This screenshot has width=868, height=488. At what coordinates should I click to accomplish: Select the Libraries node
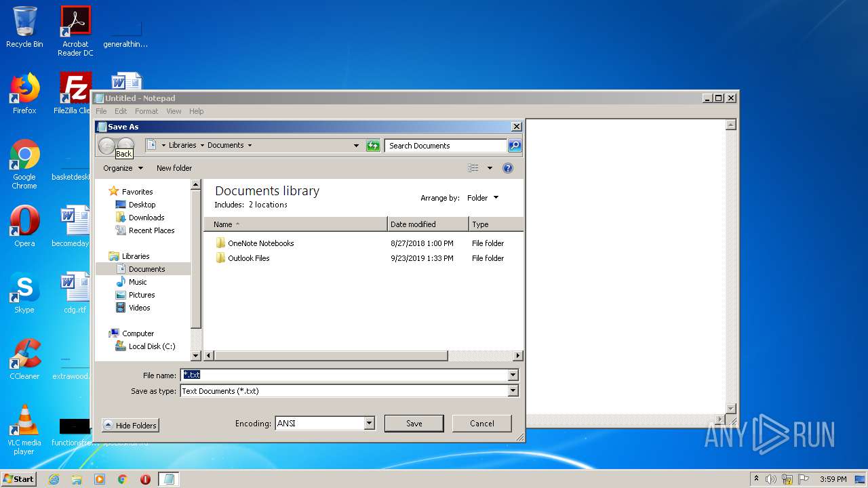coord(129,256)
